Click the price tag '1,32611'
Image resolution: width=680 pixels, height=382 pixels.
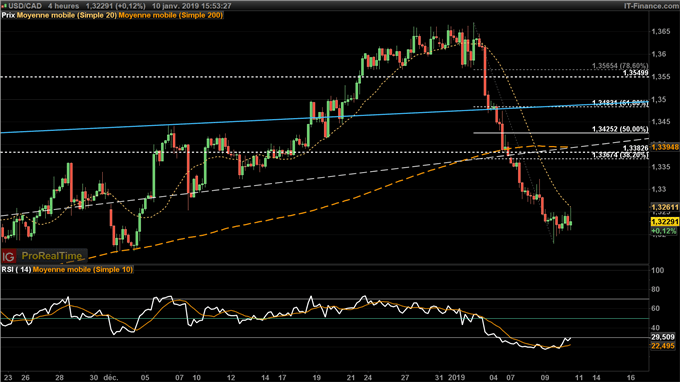tap(665, 208)
